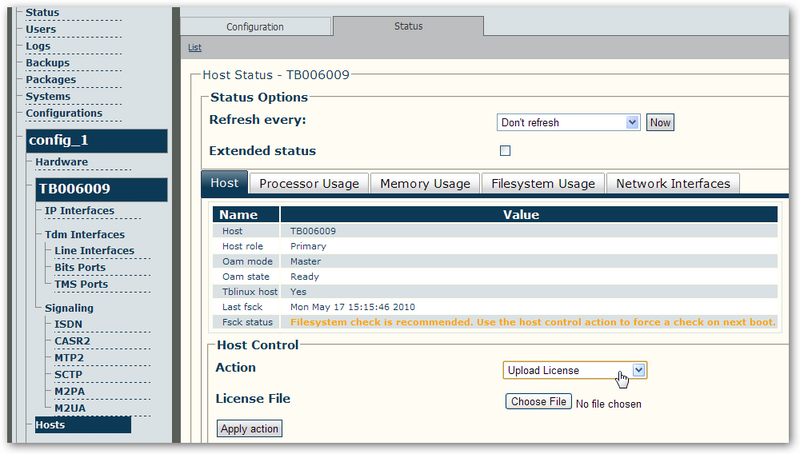Open the Network Interfaces tab

673,183
